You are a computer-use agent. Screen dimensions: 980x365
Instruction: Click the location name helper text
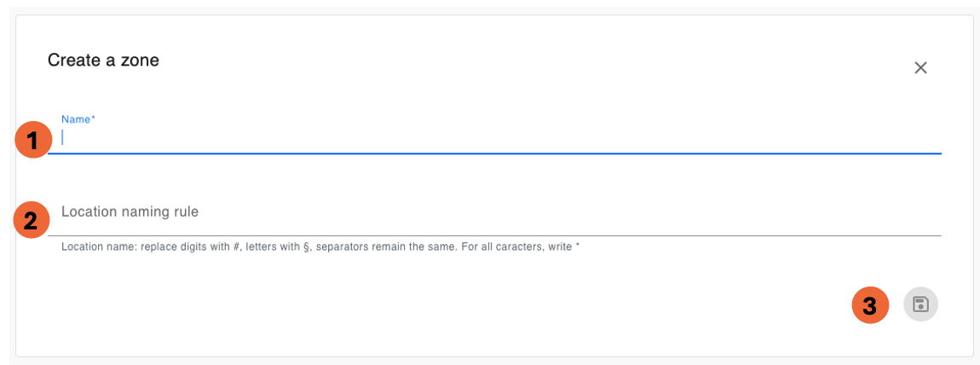coord(320,246)
